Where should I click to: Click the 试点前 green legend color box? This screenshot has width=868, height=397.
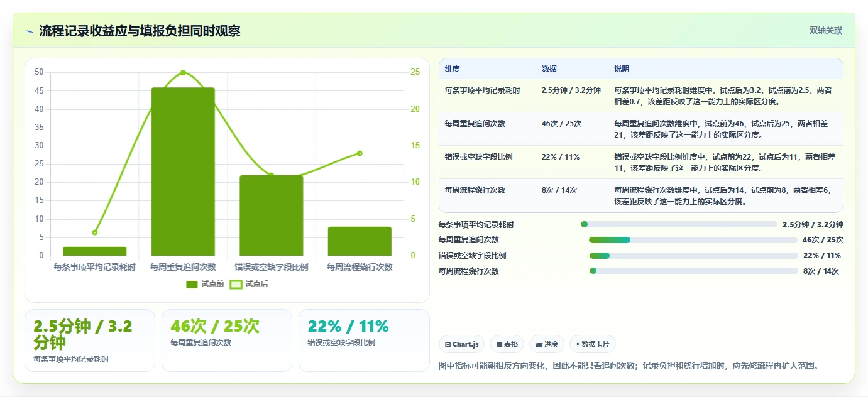tap(192, 285)
